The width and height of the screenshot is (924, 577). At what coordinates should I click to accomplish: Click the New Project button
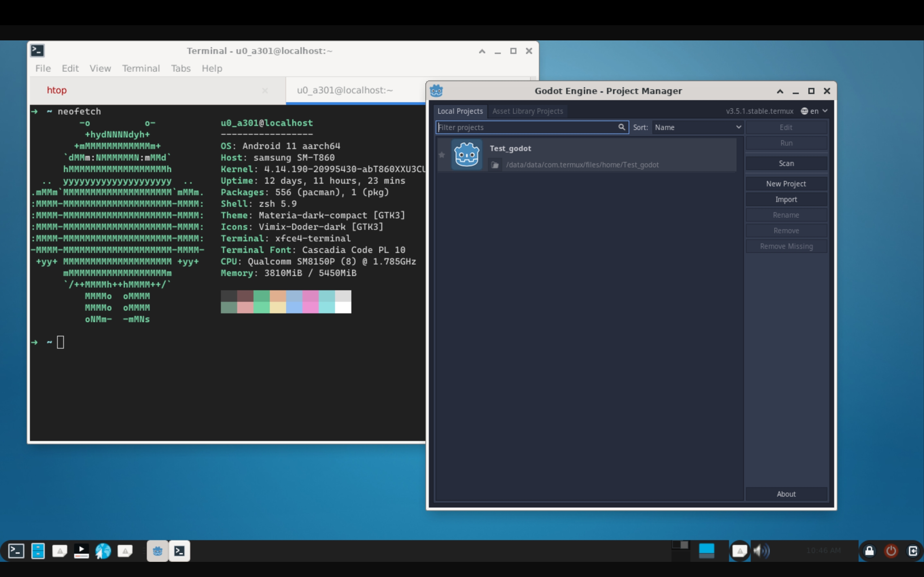(786, 184)
